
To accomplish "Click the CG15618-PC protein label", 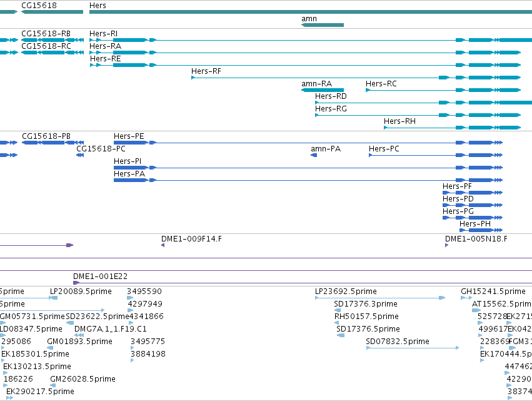I will point(101,149).
